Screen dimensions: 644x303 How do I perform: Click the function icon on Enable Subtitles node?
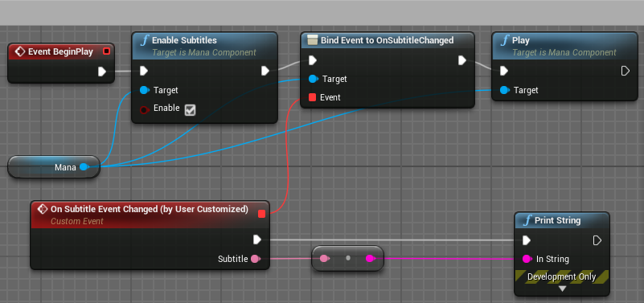(x=145, y=41)
